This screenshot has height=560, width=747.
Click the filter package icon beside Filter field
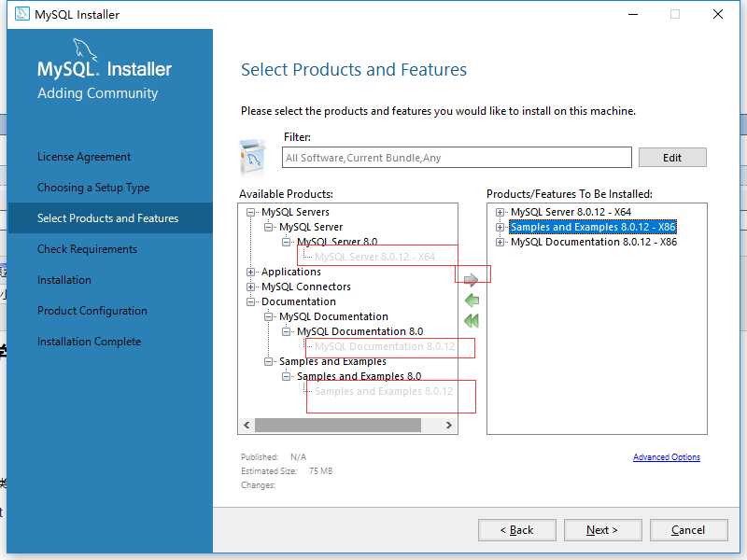pos(253,157)
